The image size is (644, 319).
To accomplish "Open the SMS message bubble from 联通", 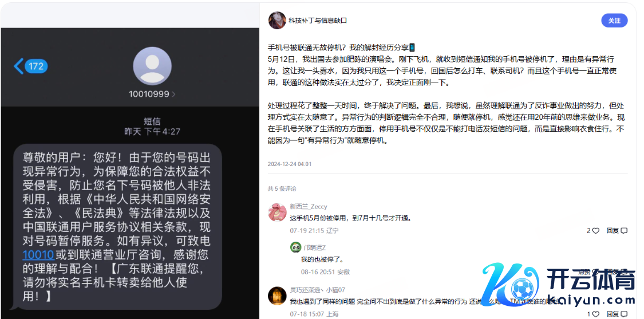I will click(x=117, y=226).
